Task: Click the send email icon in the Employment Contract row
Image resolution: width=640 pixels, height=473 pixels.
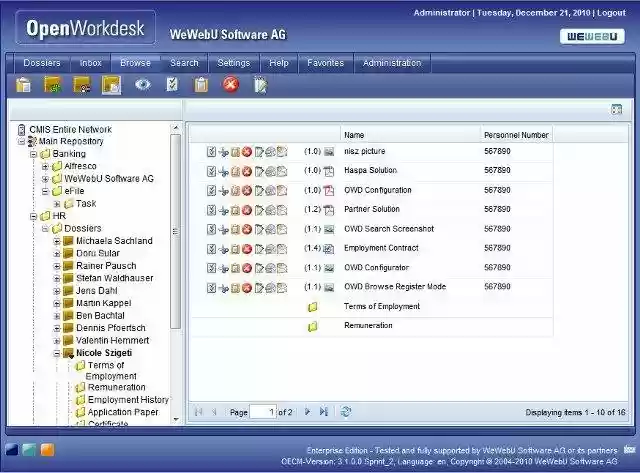Action: [282, 249]
